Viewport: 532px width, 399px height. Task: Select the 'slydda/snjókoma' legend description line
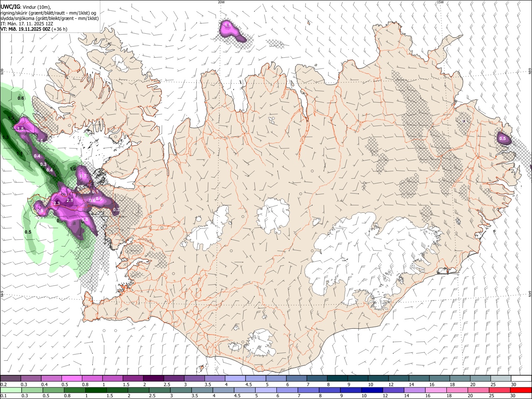(x=49, y=18)
